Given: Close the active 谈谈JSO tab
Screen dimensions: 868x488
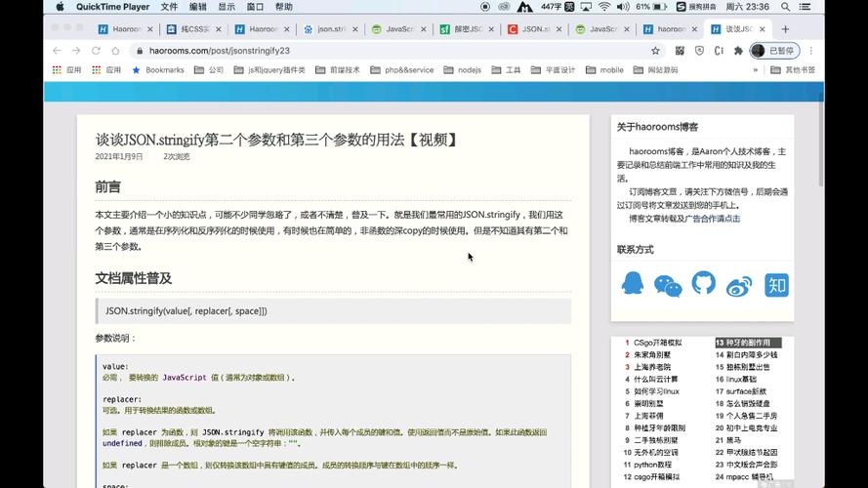Looking at the screenshot, I should click(x=763, y=29).
